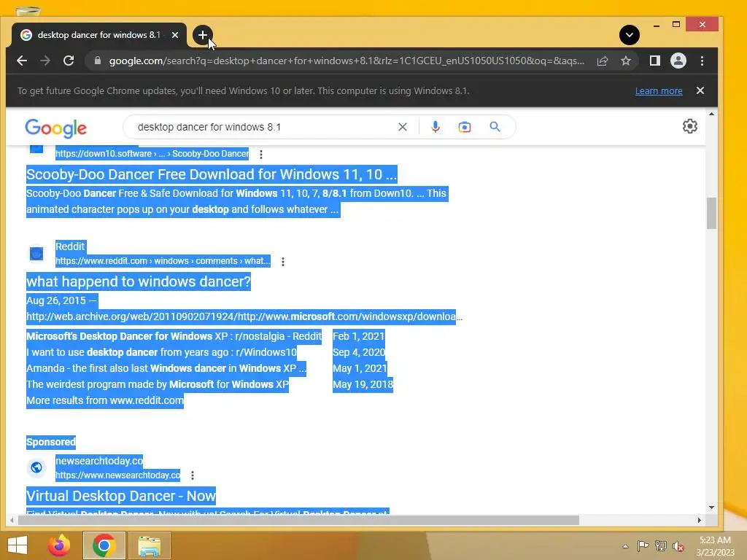Open more options for newsearchtoday ad
747x560 pixels.
193,475
